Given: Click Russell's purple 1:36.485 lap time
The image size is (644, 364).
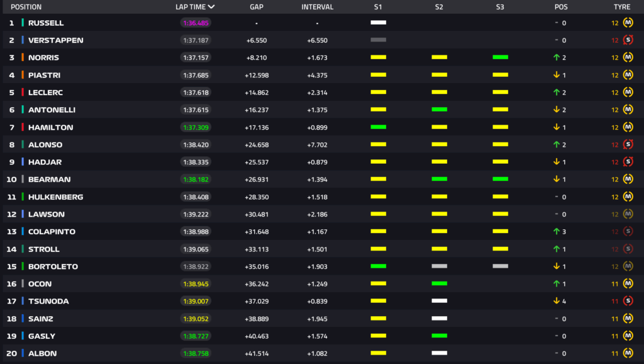Looking at the screenshot, I should pyautogui.click(x=196, y=23).
